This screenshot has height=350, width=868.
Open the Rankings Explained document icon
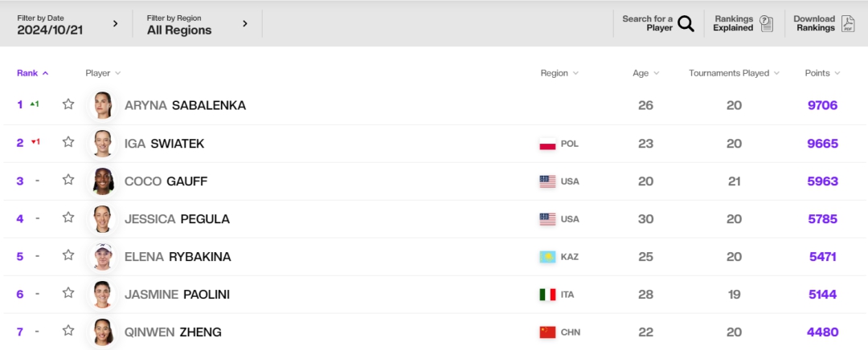[x=767, y=23]
